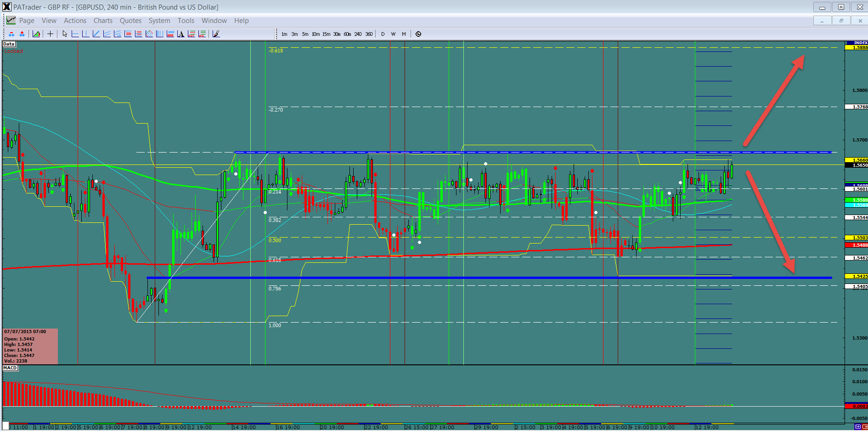Click the 0.618 Fibonacci level label near red line
868x431 pixels.
tap(275, 260)
